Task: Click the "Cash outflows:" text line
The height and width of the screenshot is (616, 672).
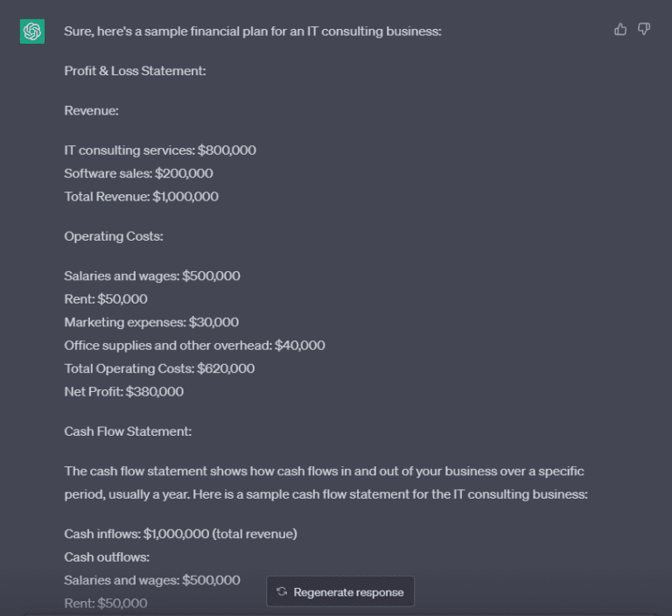Action: pos(107,556)
